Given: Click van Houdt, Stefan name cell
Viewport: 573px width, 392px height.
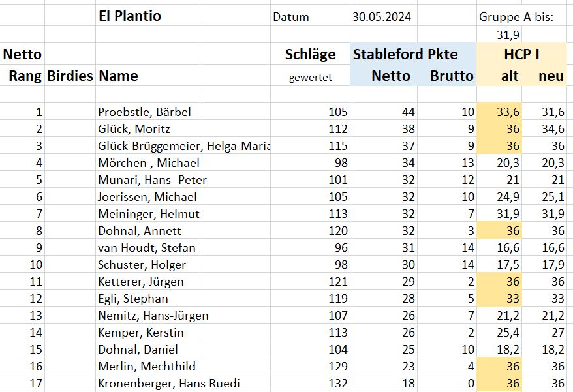Looking at the screenshot, I should point(147,248).
